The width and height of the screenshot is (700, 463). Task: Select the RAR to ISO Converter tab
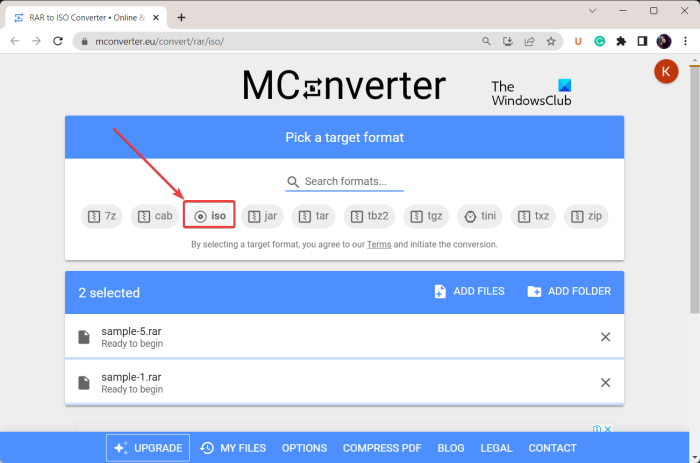coord(86,17)
